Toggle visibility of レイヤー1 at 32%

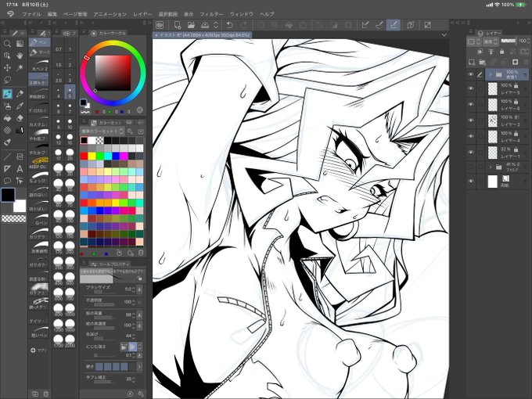pos(471,152)
